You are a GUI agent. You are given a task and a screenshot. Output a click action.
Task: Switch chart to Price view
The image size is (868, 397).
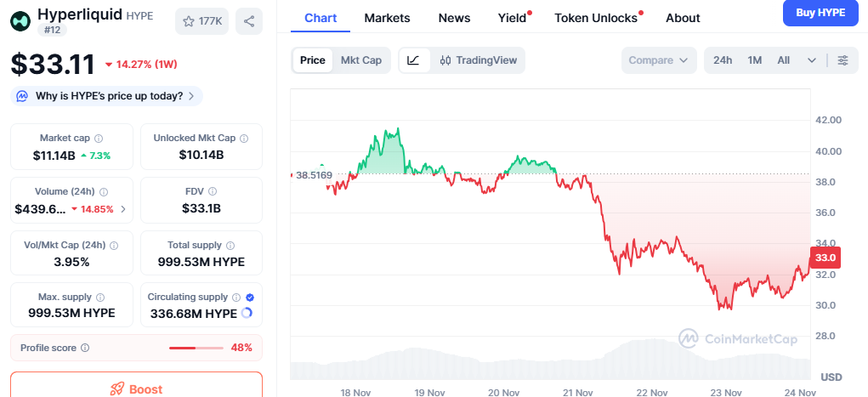(x=313, y=60)
